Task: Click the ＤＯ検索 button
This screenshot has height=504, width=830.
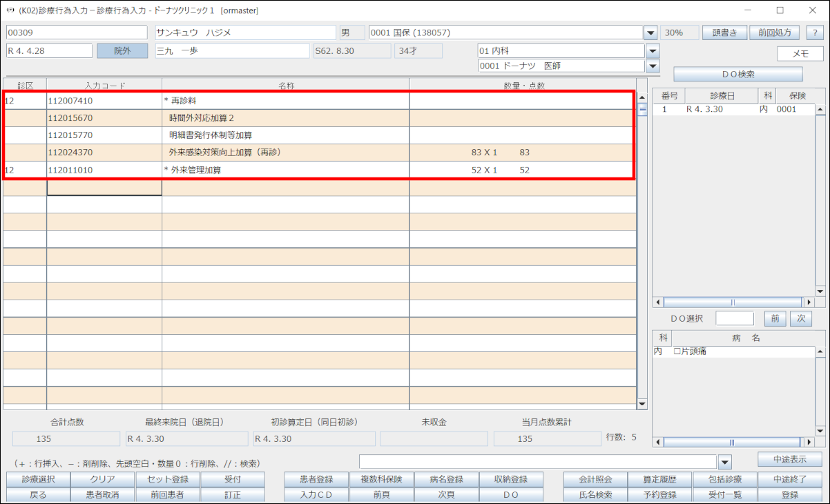Action: 738,74
